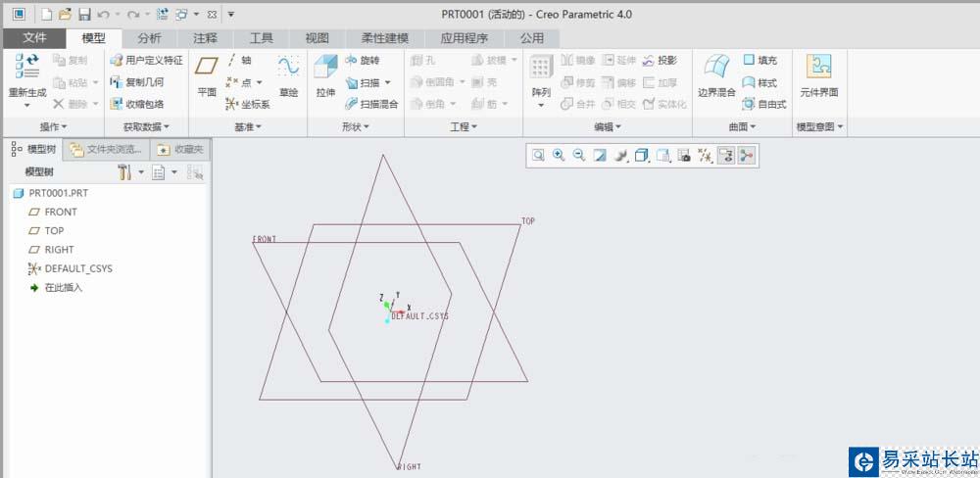Open model tree show list dropdown
The height and width of the screenshot is (478, 980).
click(x=173, y=172)
